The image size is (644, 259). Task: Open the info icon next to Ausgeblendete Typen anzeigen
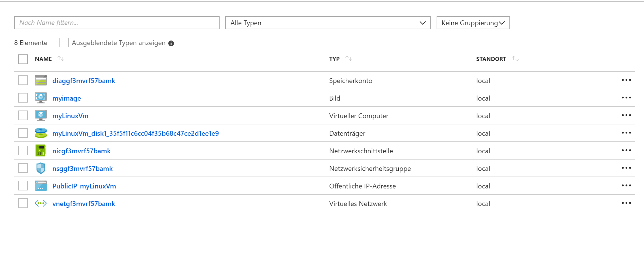pos(171,43)
